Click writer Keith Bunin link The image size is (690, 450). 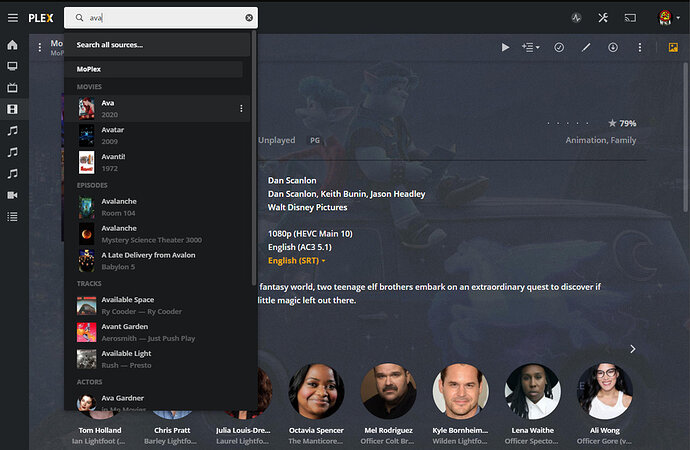tap(344, 194)
